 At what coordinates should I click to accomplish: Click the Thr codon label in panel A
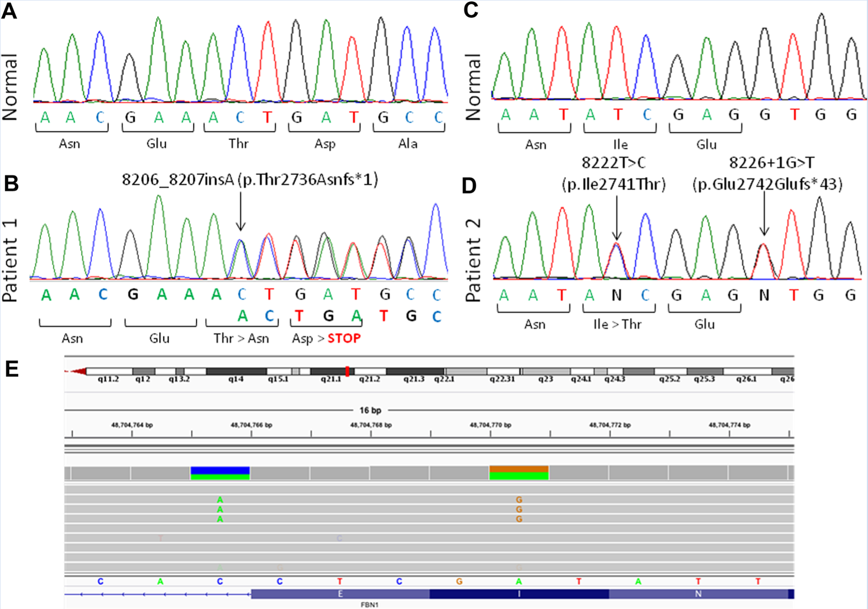[x=238, y=144]
